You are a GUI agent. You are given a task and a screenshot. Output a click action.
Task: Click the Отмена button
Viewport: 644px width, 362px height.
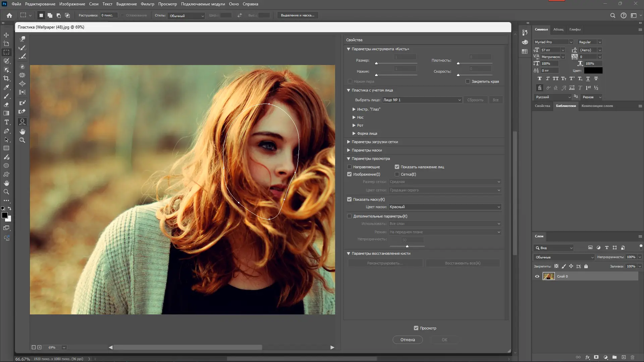click(x=407, y=340)
